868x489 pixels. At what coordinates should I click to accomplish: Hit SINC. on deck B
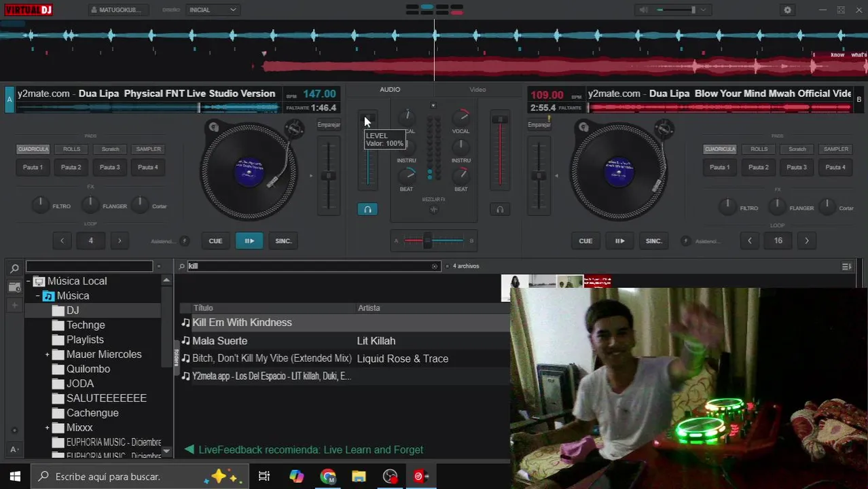click(x=653, y=240)
